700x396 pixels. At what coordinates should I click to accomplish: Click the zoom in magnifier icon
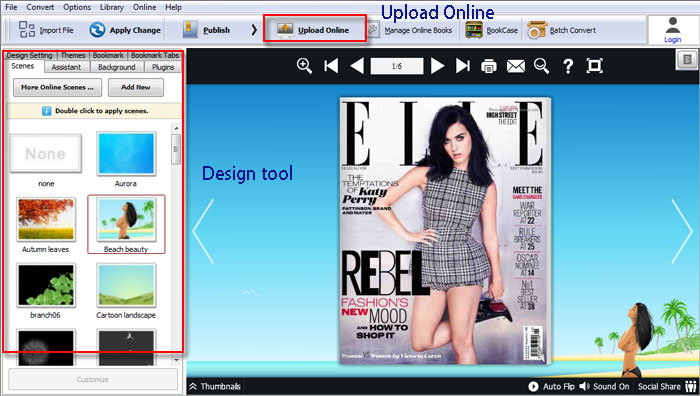304,66
